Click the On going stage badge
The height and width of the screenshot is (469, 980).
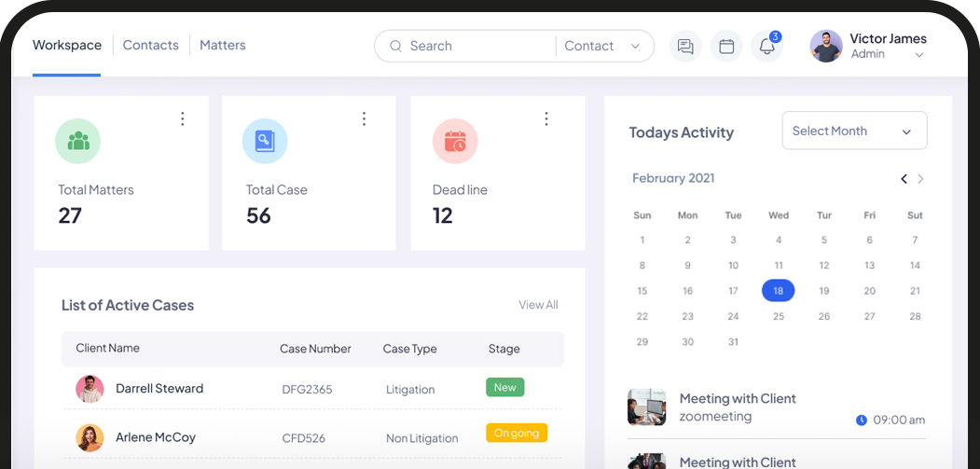coord(517,433)
